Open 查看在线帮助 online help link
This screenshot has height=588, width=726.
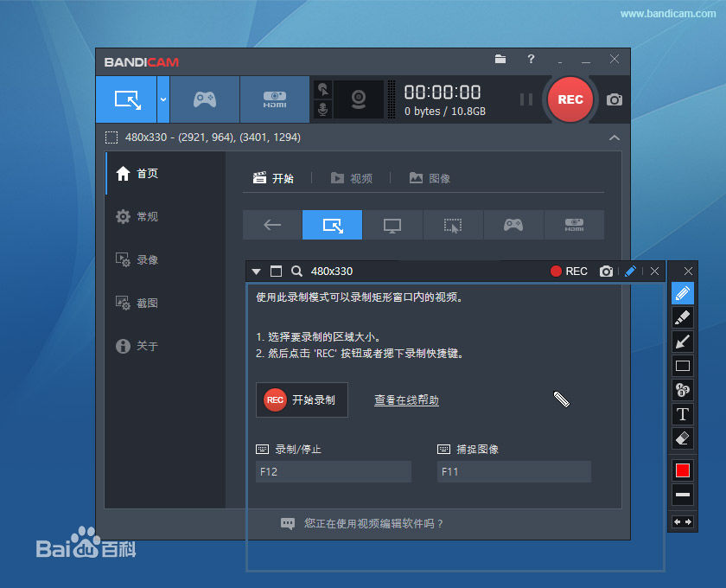[x=406, y=399]
